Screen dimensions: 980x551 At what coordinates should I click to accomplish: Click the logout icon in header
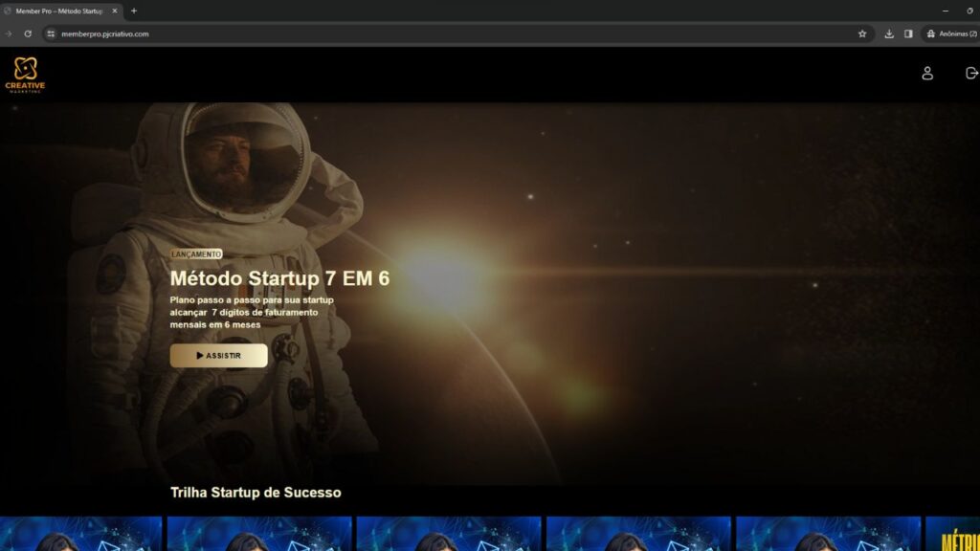(971, 74)
